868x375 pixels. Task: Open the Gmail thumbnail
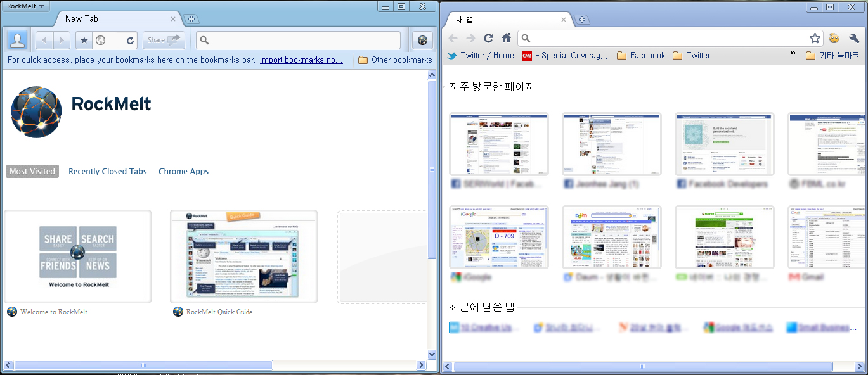click(x=826, y=237)
